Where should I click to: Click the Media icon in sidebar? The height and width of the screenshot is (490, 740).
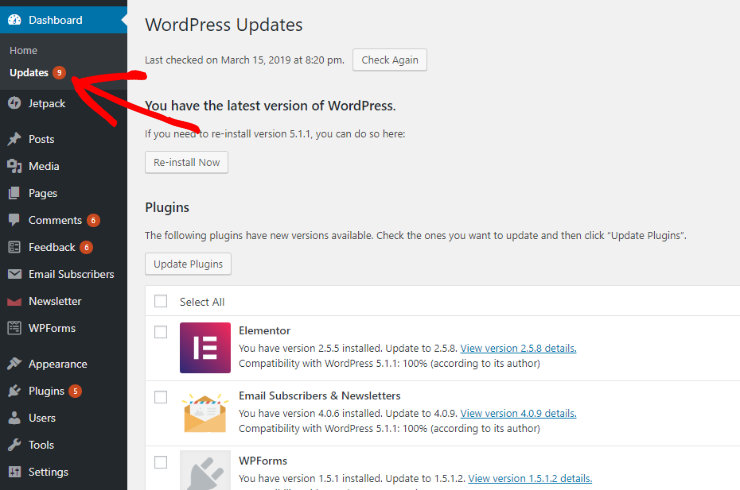pos(15,166)
